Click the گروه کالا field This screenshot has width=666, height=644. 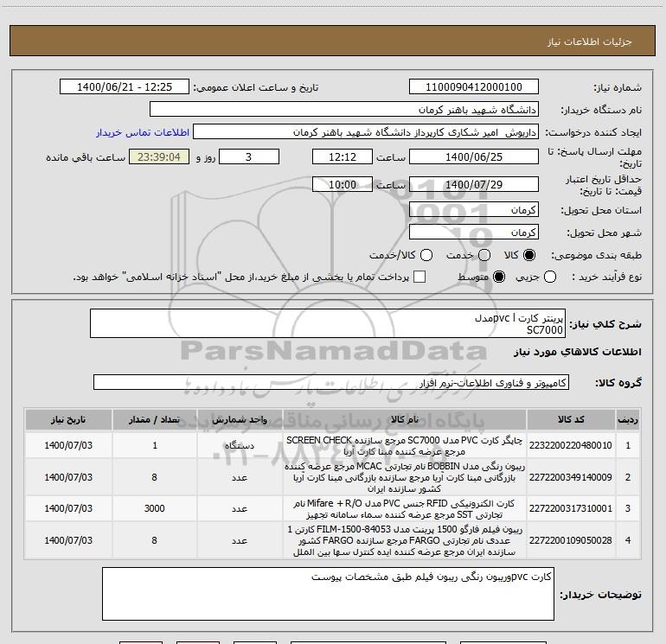tap(331, 382)
